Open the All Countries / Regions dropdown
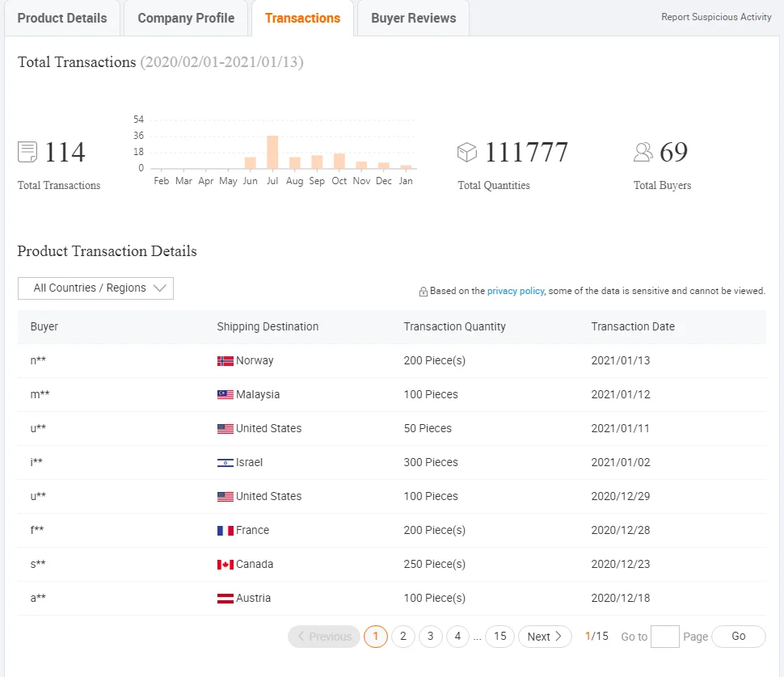Viewport: 784px width, 677px height. tap(95, 288)
